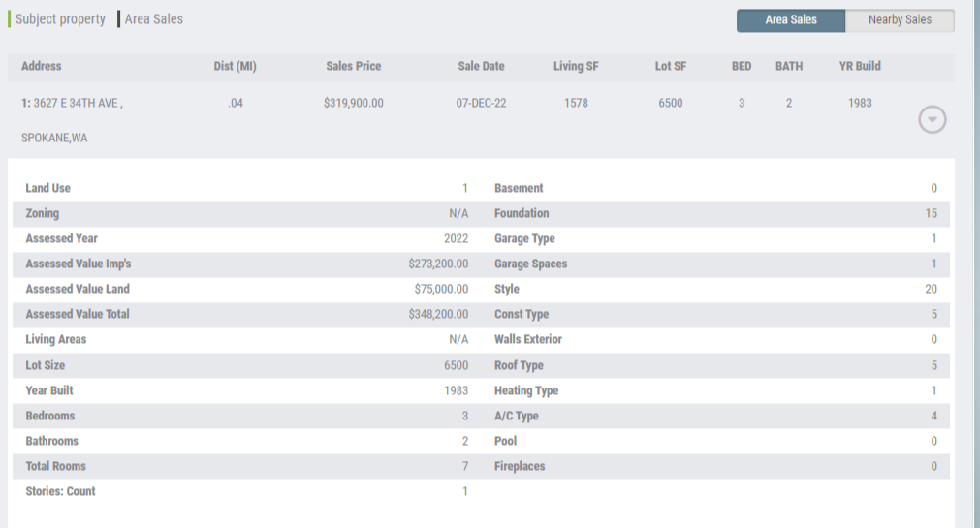Click the Style row label
This screenshot has height=528, width=980.
point(507,290)
